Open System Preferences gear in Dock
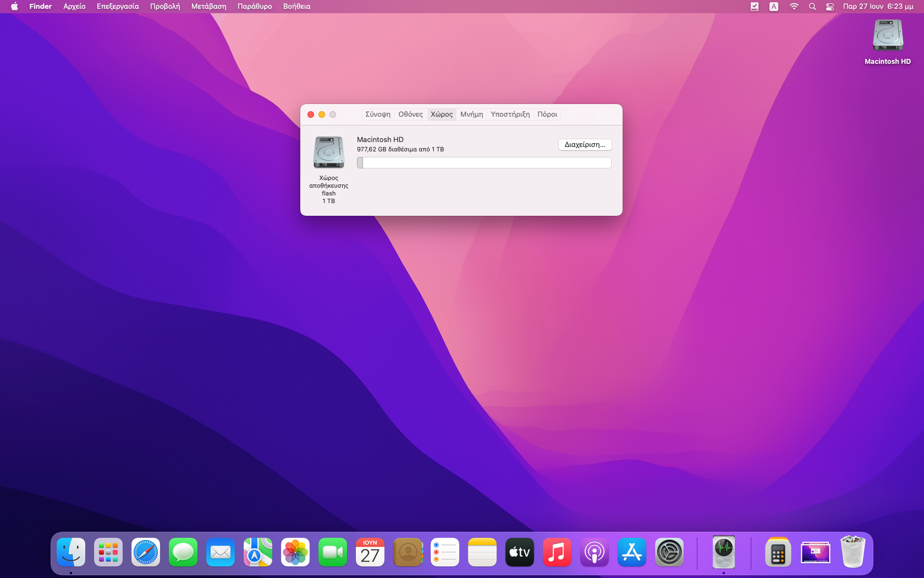Screen dimensions: 924x578 [x=669, y=552]
